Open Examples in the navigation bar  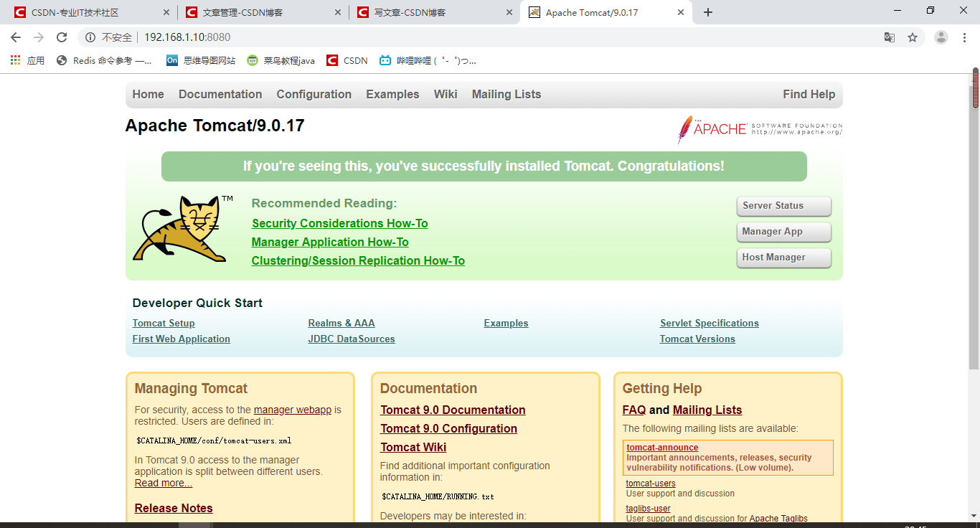click(392, 95)
